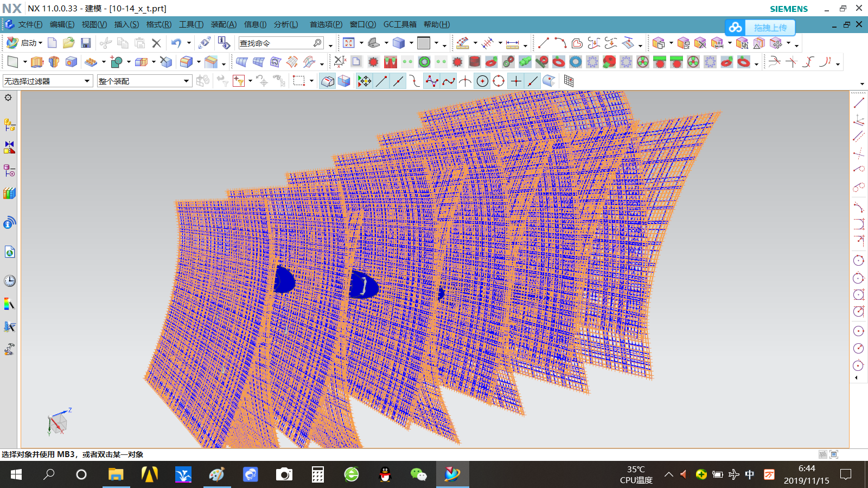The height and width of the screenshot is (488, 868).
Task: Toggle Mid Point snap
Action: 398,81
